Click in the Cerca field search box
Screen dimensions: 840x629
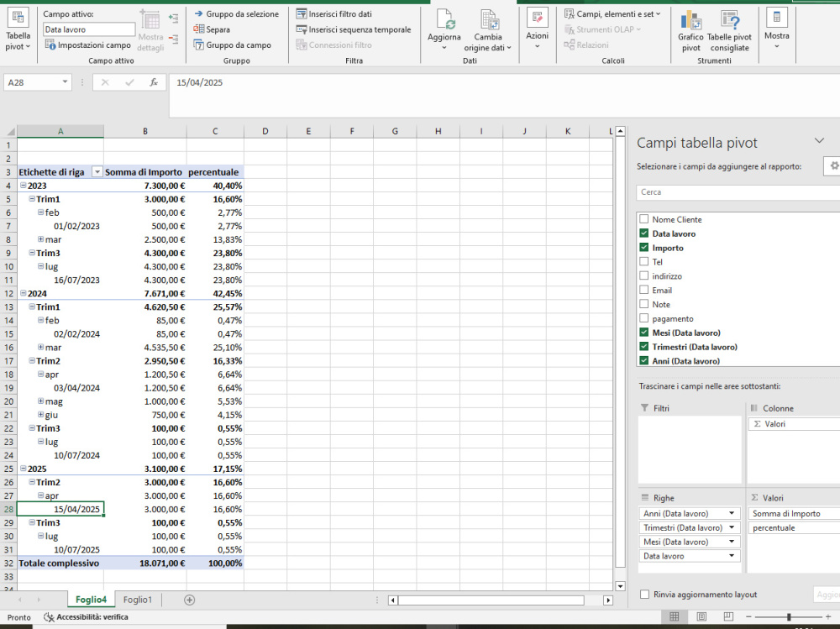(738, 191)
